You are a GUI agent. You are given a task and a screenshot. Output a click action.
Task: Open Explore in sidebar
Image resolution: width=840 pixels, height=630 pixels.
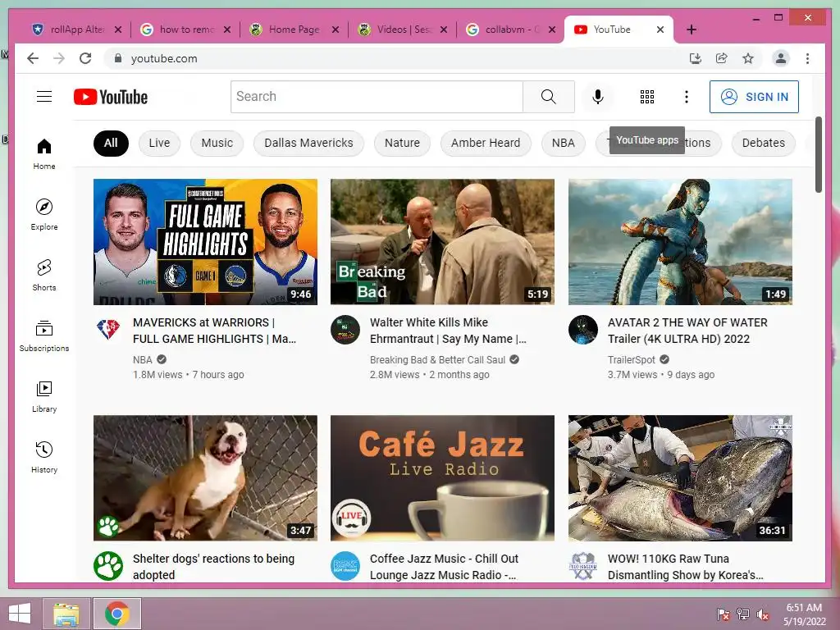[x=44, y=215]
